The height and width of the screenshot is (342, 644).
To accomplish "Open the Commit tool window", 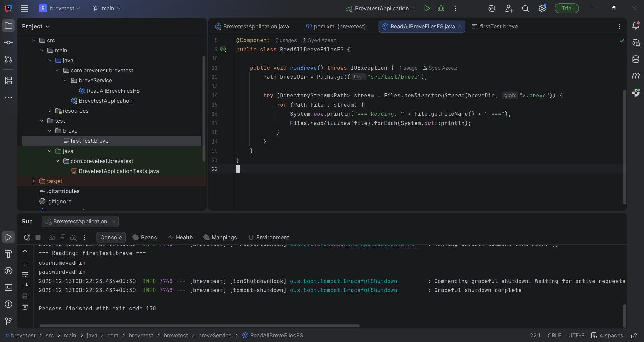I will click(x=8, y=42).
